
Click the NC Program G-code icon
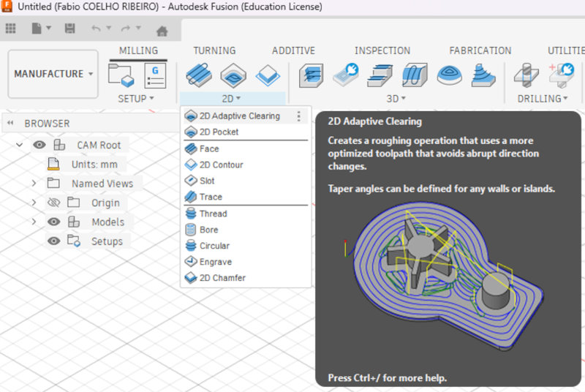click(x=155, y=75)
